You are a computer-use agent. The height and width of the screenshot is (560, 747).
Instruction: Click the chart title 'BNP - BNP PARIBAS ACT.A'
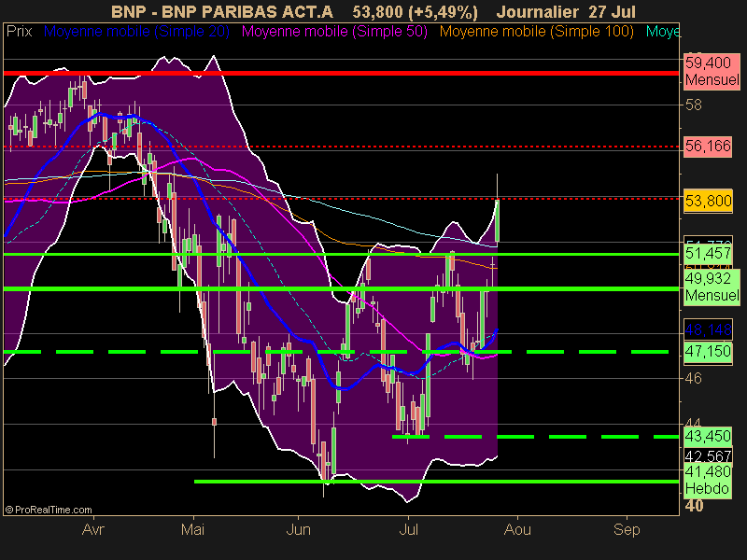coord(222,11)
